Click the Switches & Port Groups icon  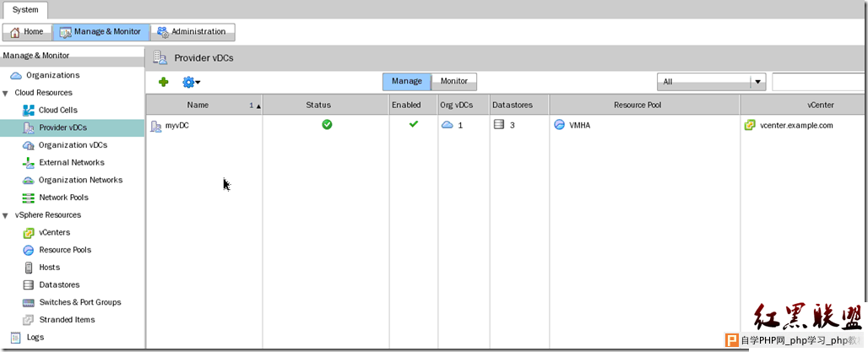[x=28, y=303]
